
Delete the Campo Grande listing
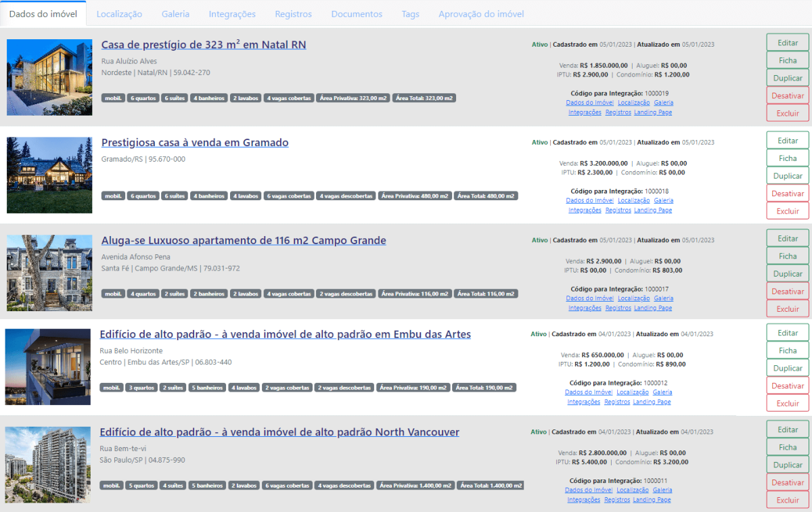pyautogui.click(x=788, y=309)
